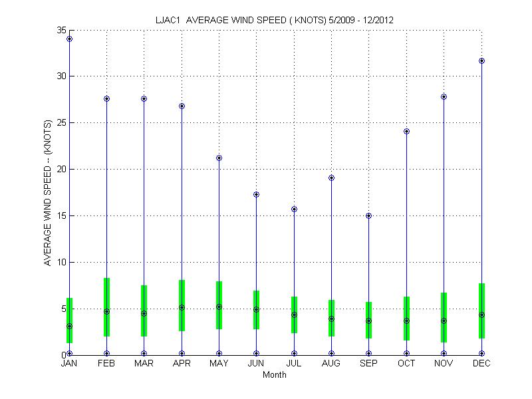532x399 pixels.
Task: Click the May median marker
Action: [x=219, y=307]
